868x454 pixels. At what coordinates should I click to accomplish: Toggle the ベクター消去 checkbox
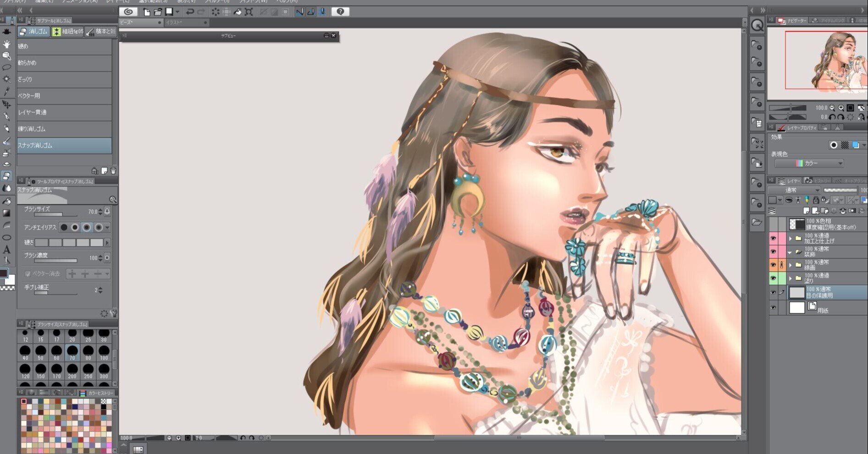pyautogui.click(x=28, y=274)
